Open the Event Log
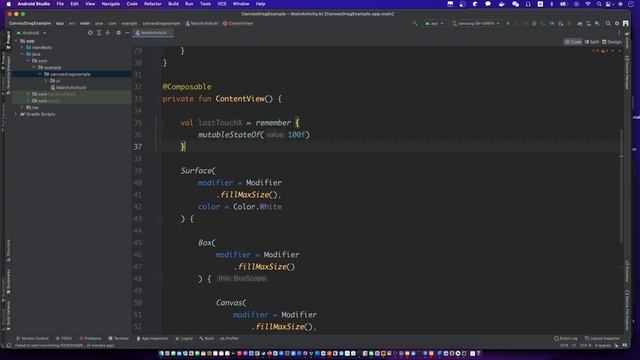The image size is (640, 360). (566, 338)
